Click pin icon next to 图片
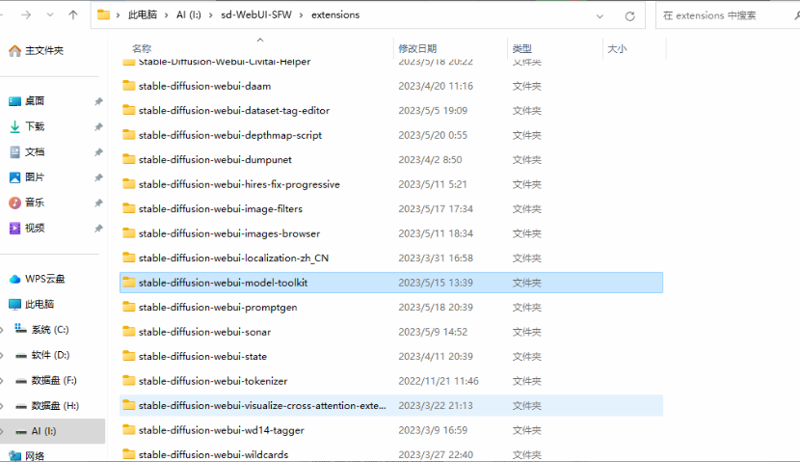 coord(98,177)
